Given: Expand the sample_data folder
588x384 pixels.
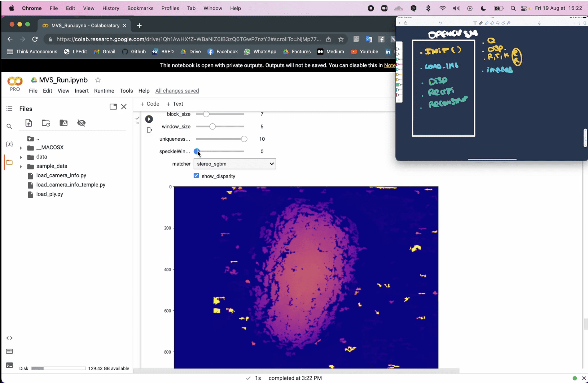Looking at the screenshot, I should click(x=21, y=166).
